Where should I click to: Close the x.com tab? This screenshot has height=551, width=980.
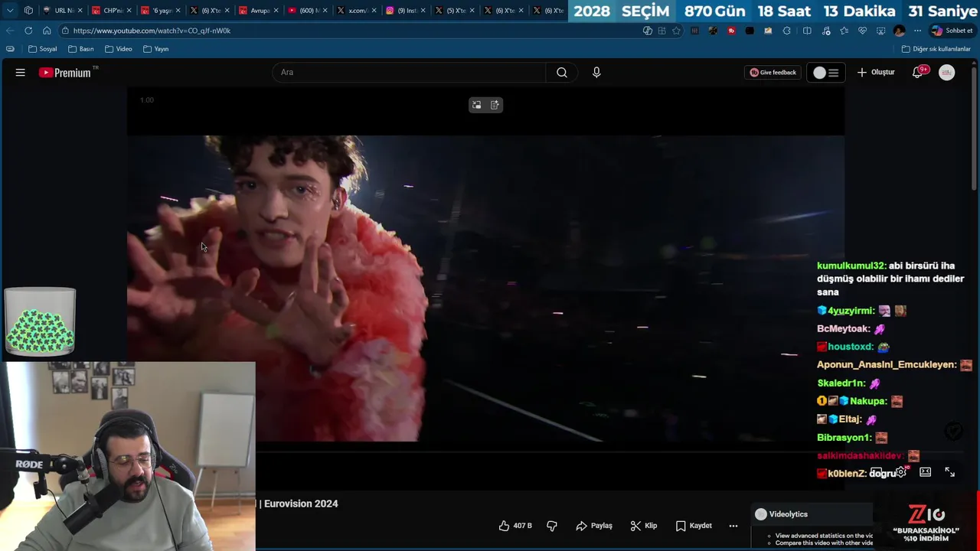(374, 11)
